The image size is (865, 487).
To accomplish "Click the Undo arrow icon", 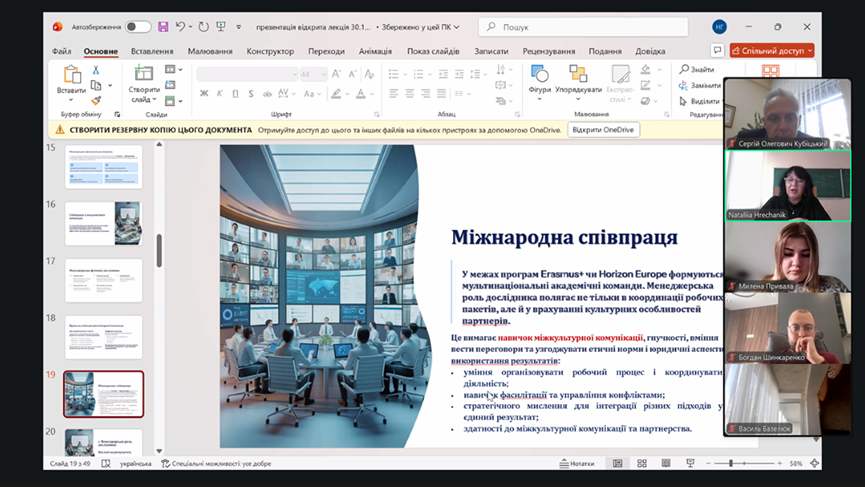I will coord(182,27).
